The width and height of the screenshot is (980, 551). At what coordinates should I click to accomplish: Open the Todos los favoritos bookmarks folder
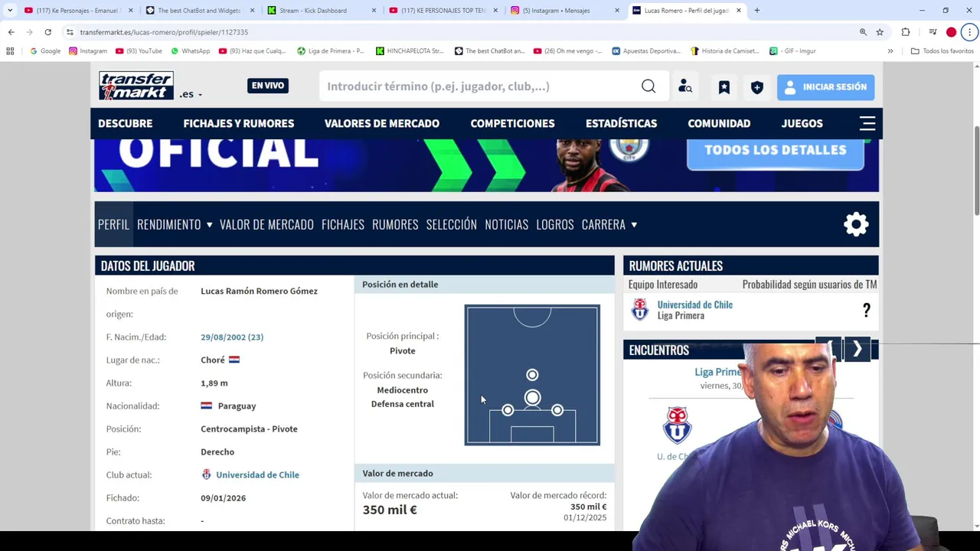942,51
